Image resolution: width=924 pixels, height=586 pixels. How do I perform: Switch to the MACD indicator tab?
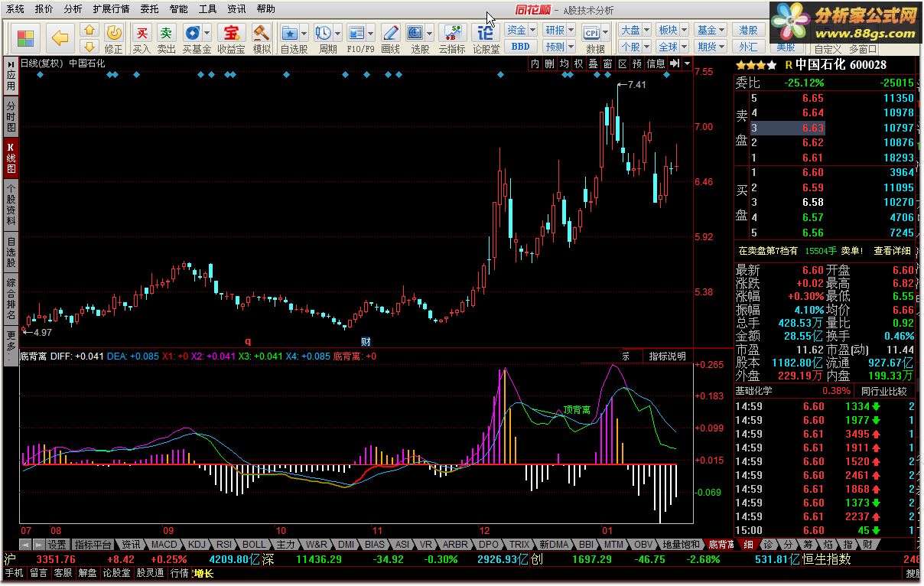pyautogui.click(x=164, y=545)
